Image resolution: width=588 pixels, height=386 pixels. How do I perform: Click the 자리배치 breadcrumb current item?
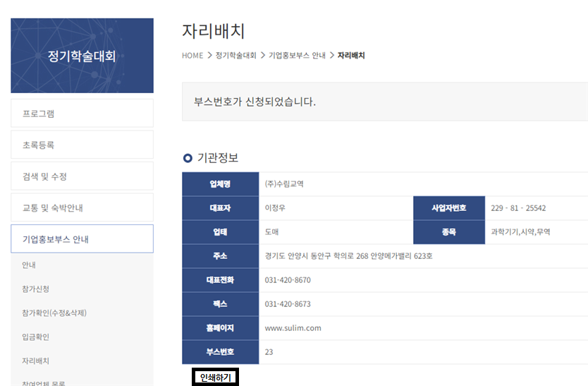(351, 56)
